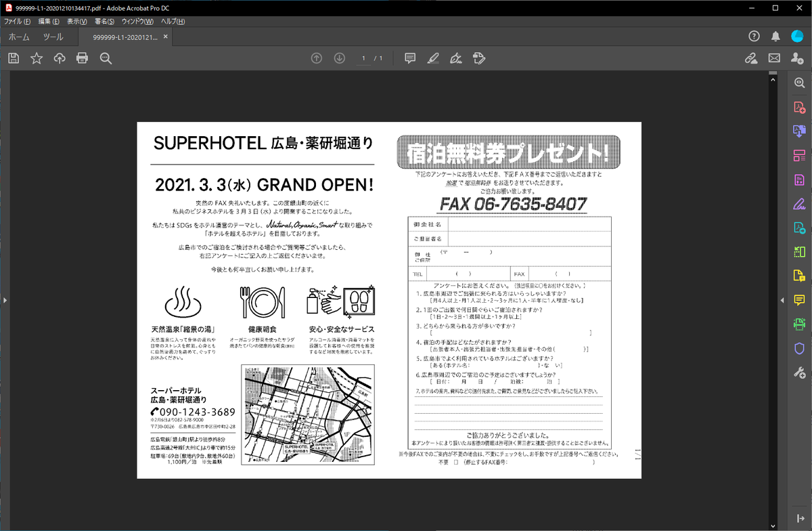Open the ウィンドウ menu
This screenshot has height=531, width=812.
point(137,22)
